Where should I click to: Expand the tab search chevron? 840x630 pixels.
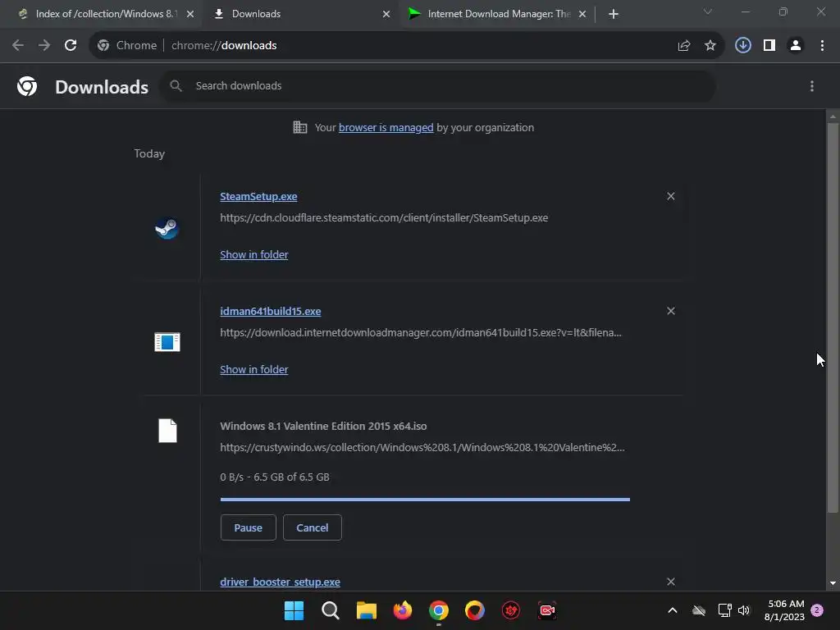pyautogui.click(x=708, y=11)
